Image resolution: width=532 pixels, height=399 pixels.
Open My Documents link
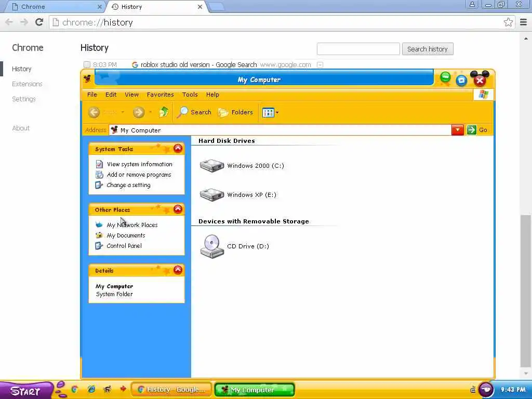tap(126, 235)
